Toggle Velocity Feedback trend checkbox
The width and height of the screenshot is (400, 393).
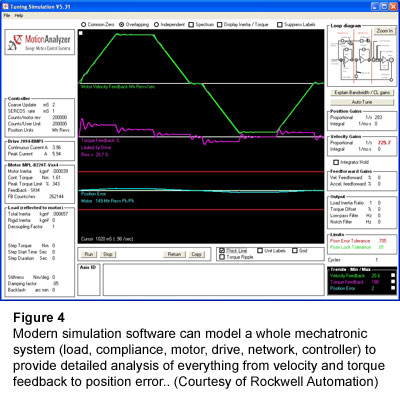393,275
